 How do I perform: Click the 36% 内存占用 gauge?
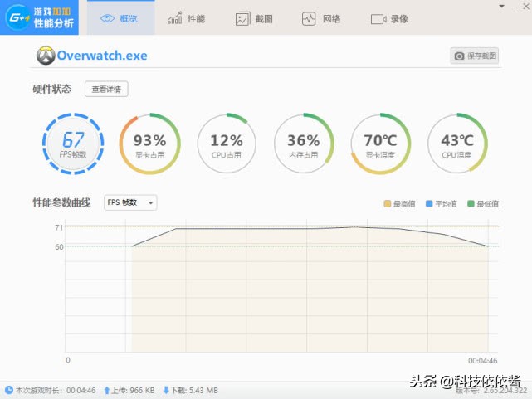pyautogui.click(x=304, y=144)
